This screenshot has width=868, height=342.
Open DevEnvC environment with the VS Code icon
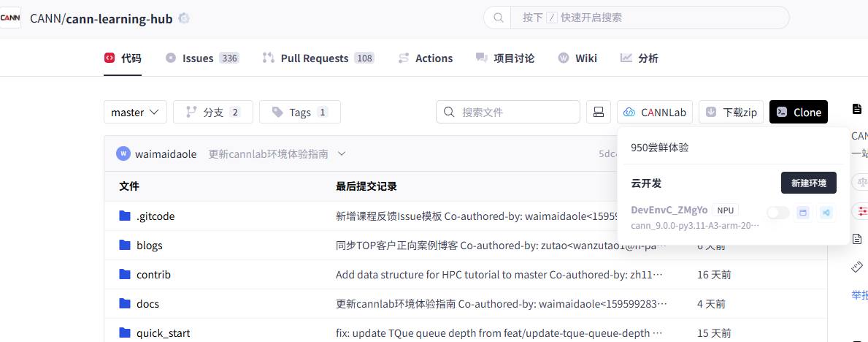pyautogui.click(x=826, y=213)
